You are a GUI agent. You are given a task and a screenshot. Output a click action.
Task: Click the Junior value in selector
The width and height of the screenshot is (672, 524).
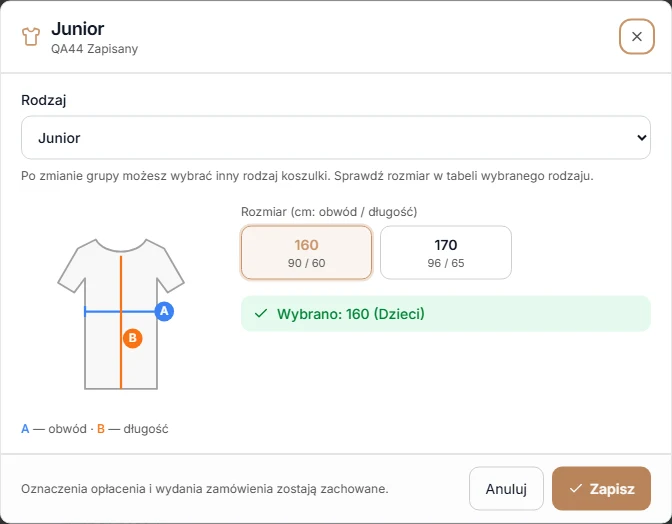pos(59,138)
